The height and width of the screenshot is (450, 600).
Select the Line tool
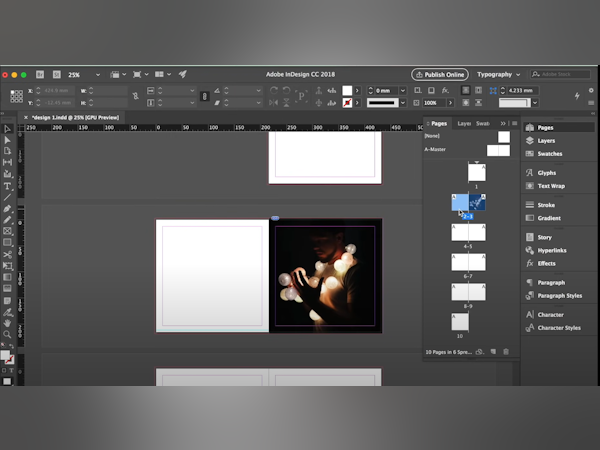click(7, 197)
